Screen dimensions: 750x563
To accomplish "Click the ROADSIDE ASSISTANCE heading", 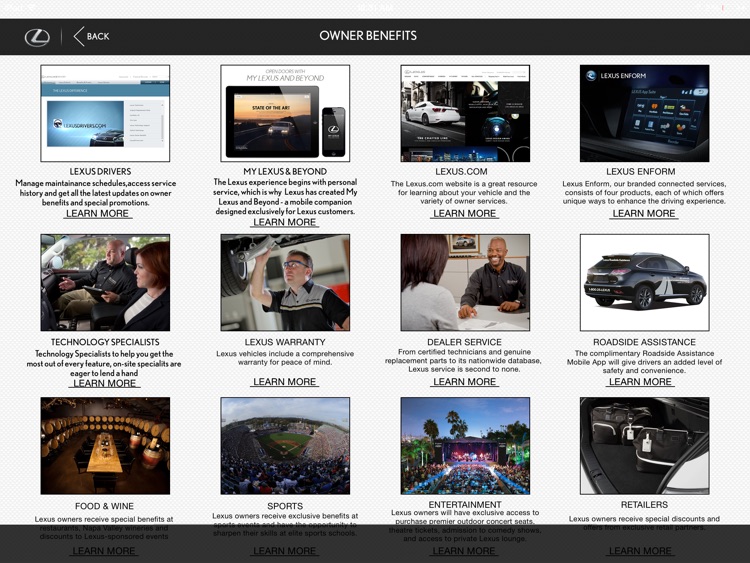I will [x=644, y=342].
